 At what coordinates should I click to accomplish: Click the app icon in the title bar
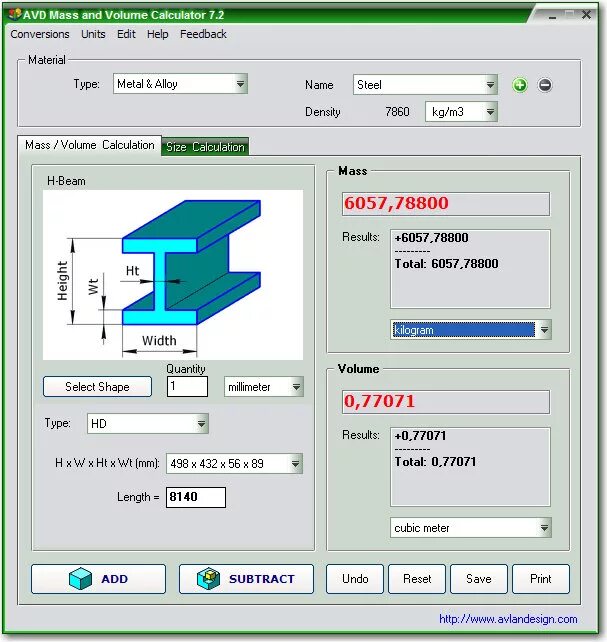point(14,15)
